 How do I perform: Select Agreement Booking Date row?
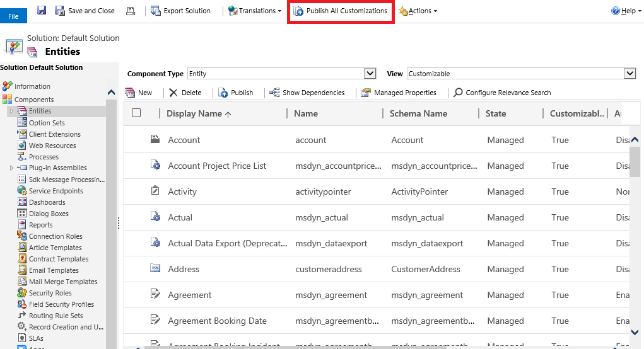click(x=377, y=321)
